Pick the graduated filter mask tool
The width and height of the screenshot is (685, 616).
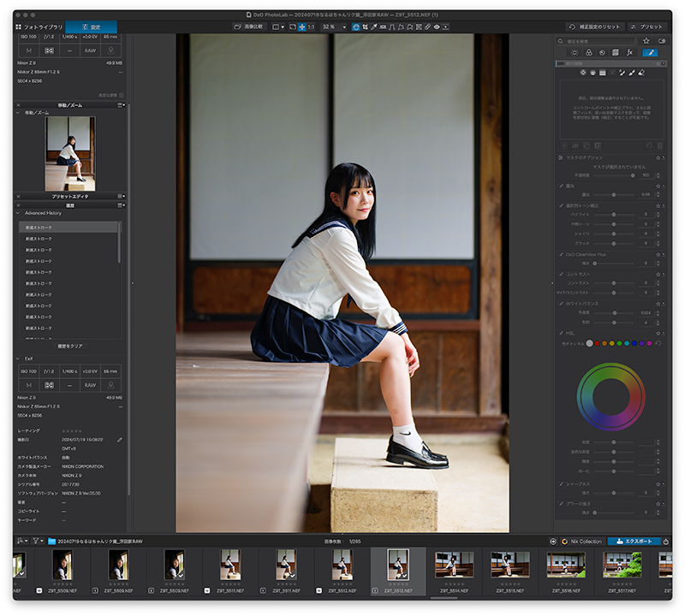tap(603, 73)
